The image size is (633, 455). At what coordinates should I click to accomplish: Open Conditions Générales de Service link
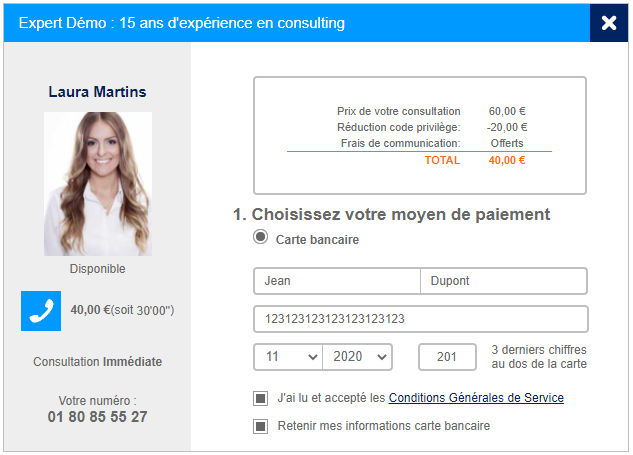point(476,398)
